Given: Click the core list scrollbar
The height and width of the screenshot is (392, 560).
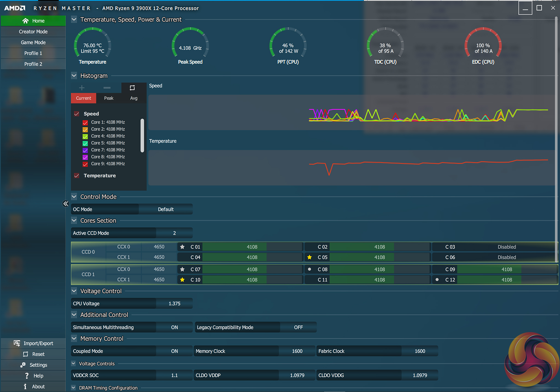Looking at the screenshot, I should click(142, 135).
